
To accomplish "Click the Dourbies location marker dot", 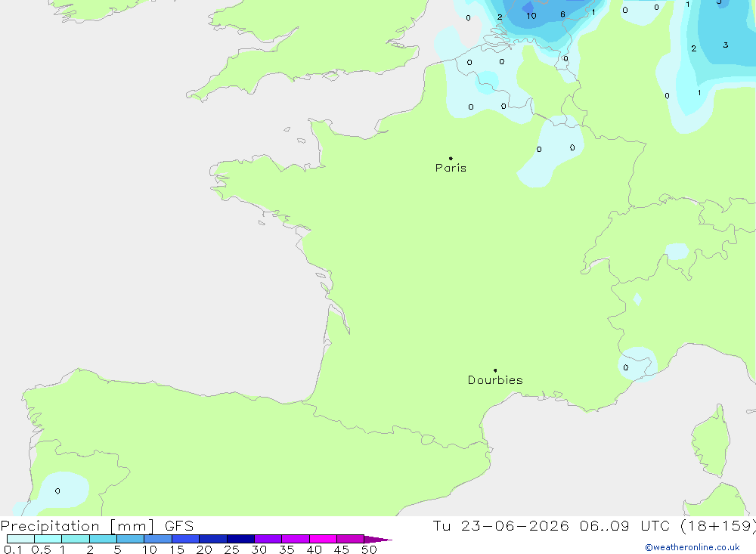I will point(495,370).
